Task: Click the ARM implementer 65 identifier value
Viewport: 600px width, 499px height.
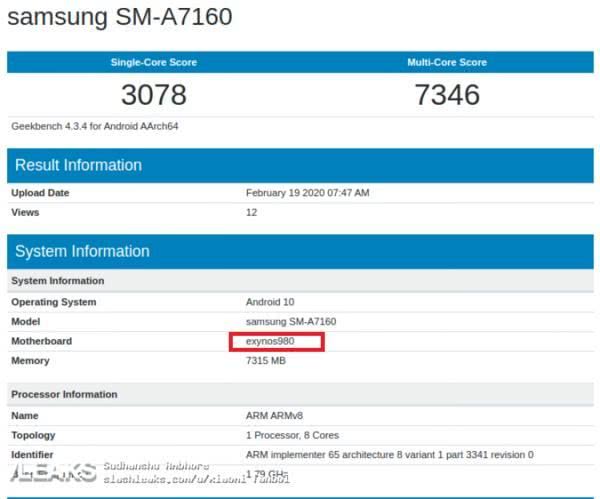Action: coord(390,455)
